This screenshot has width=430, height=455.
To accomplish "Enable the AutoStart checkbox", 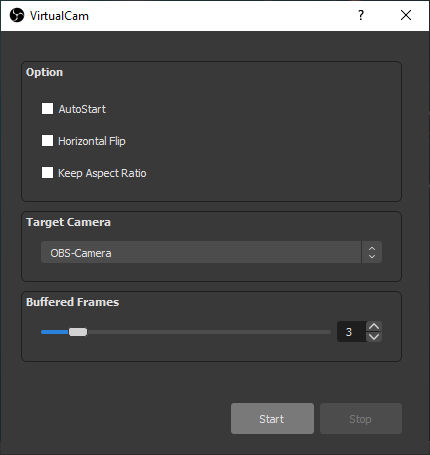I will click(47, 109).
